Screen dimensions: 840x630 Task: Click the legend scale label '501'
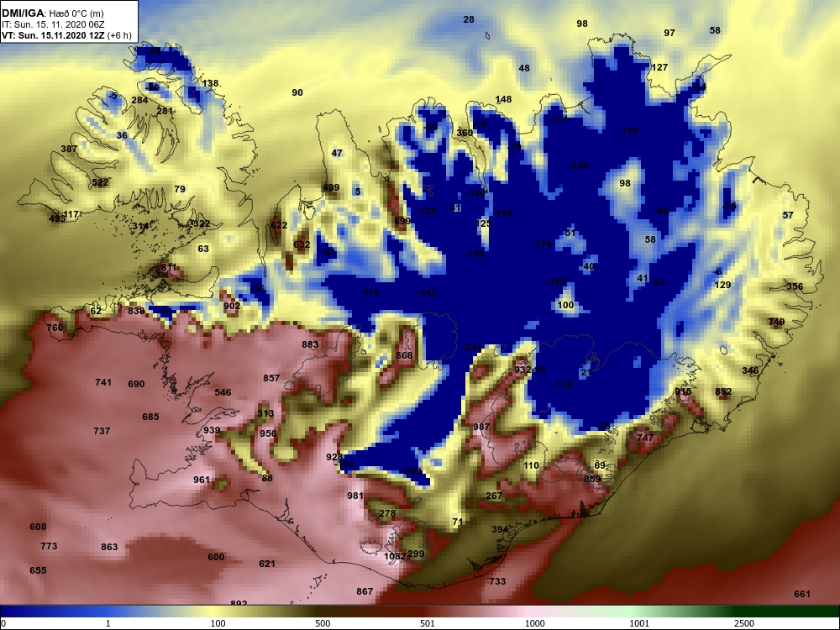pyautogui.click(x=427, y=623)
